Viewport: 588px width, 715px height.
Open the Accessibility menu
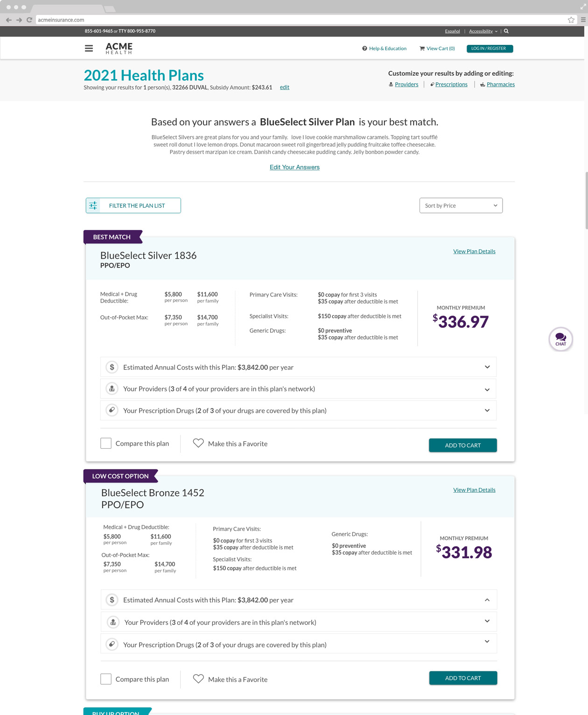pyautogui.click(x=483, y=31)
